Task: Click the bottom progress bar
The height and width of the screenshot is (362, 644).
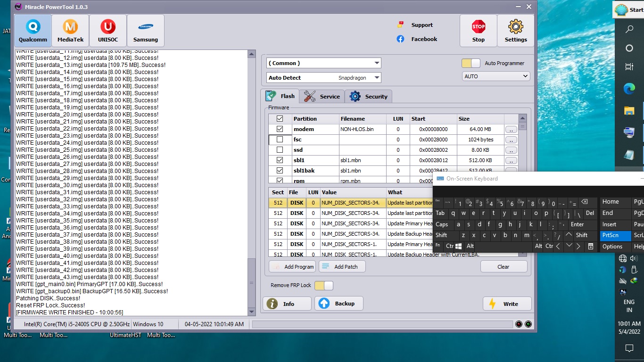Action: (x=382, y=324)
